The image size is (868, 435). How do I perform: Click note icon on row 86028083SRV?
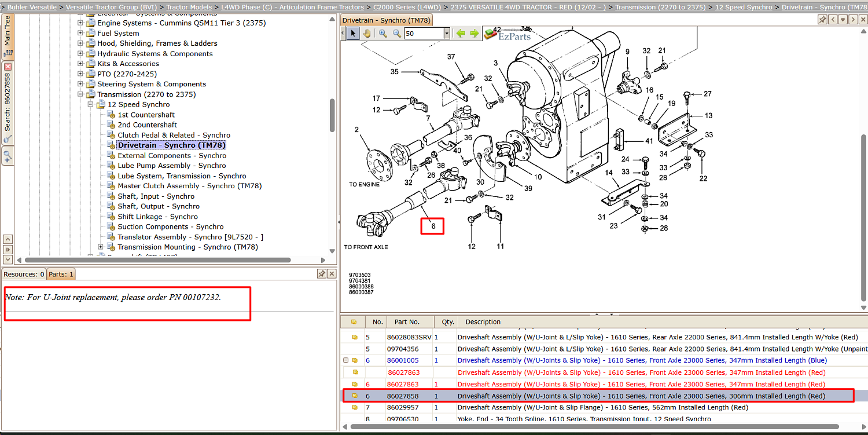(355, 337)
